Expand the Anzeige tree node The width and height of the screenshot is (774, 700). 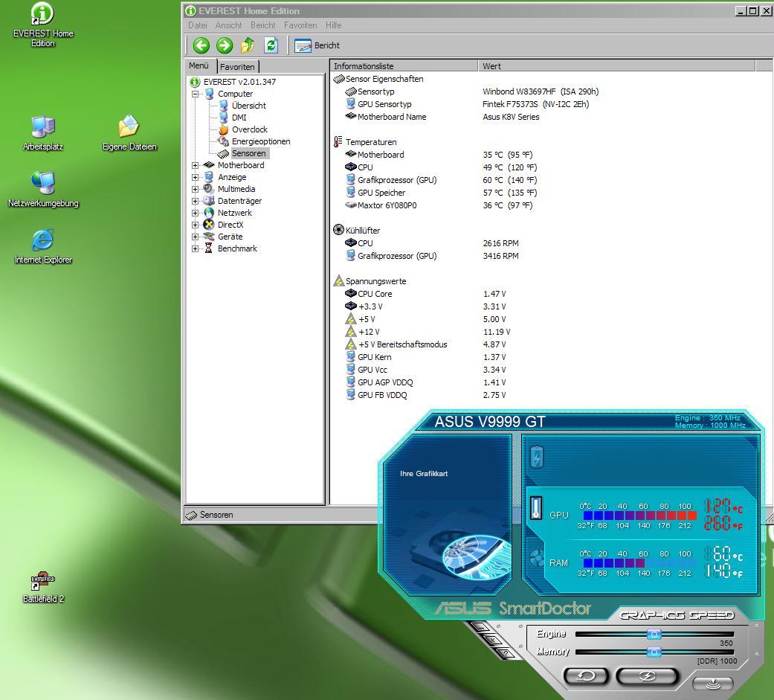coord(195,177)
